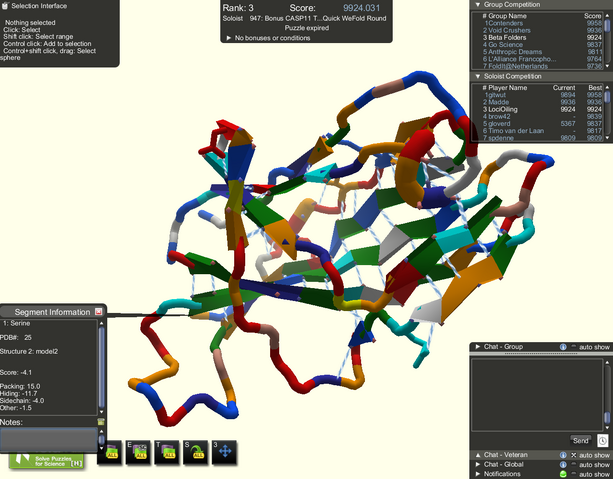The height and width of the screenshot is (479, 613).
Task: Enable auto show for Notifications
Action: (x=574, y=474)
